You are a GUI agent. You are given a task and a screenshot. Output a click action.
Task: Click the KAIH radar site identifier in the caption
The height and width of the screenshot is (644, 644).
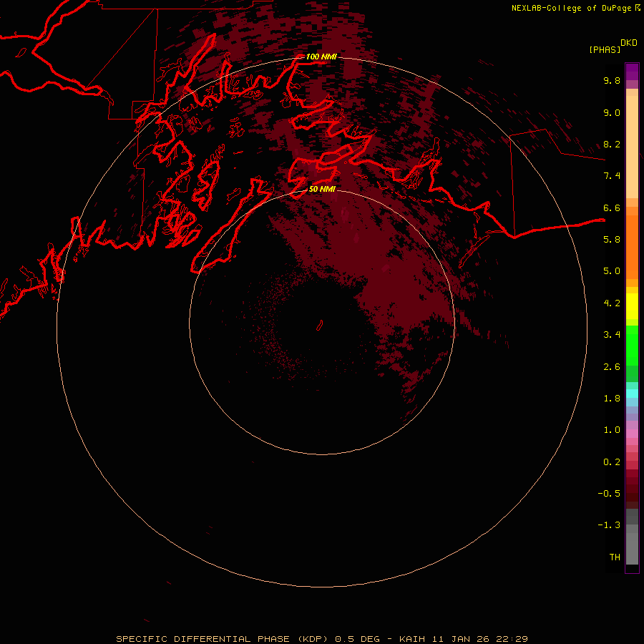(x=414, y=639)
